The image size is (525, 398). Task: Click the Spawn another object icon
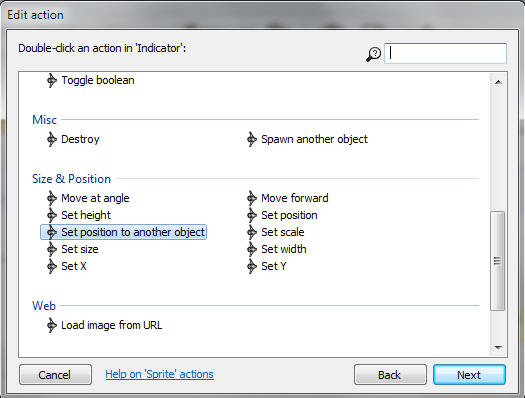coord(252,139)
